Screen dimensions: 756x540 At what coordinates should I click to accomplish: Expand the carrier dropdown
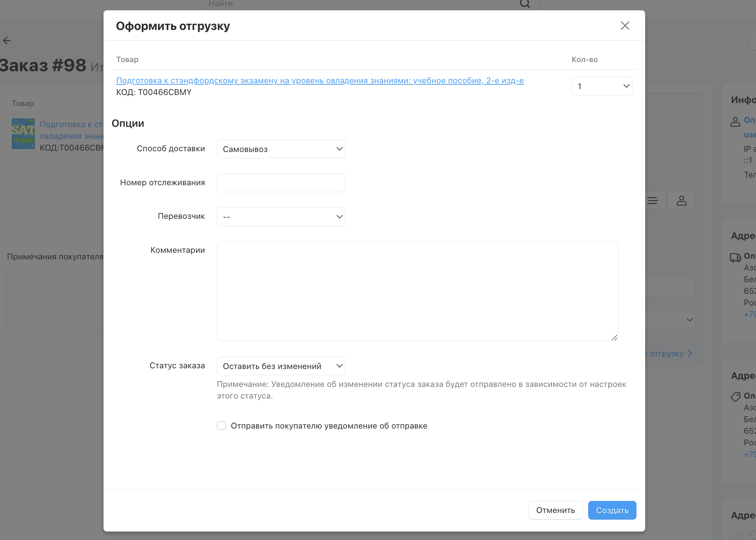click(x=281, y=217)
